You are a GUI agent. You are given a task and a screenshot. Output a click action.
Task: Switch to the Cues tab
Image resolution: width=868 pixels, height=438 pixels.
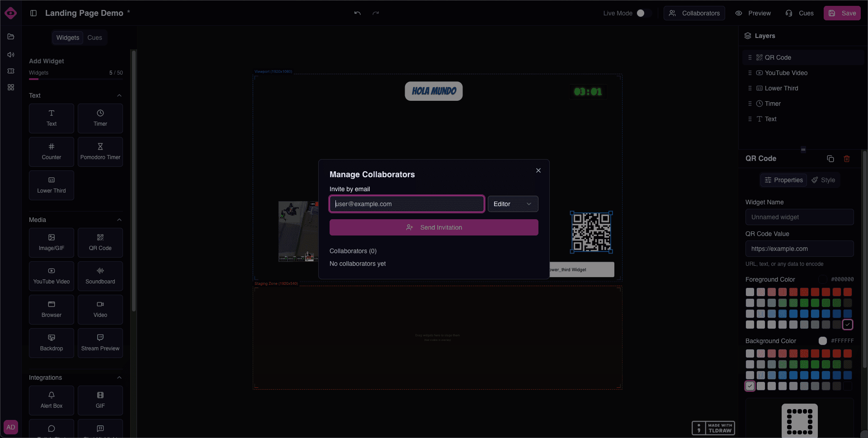pyautogui.click(x=94, y=38)
